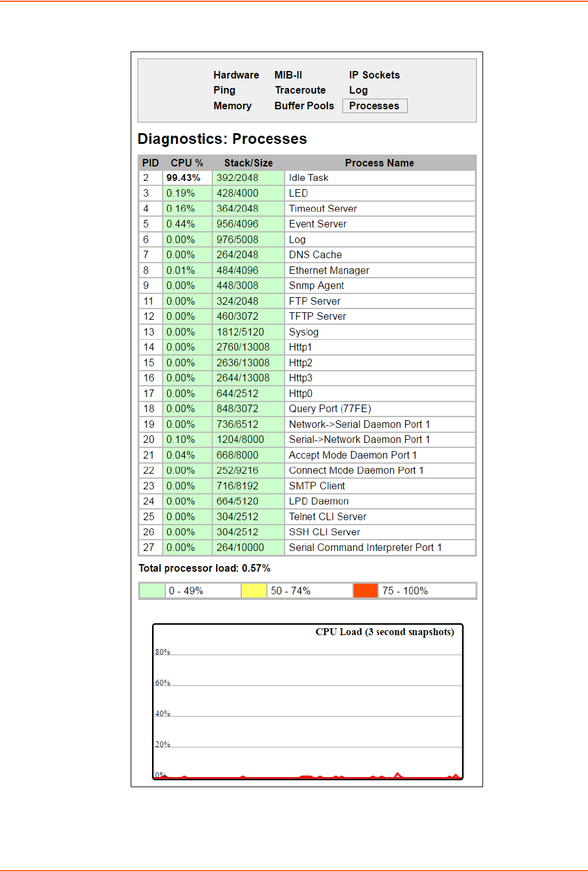588x872 pixels.
Task: Open the Hardware diagnostics link
Action: pos(236,75)
